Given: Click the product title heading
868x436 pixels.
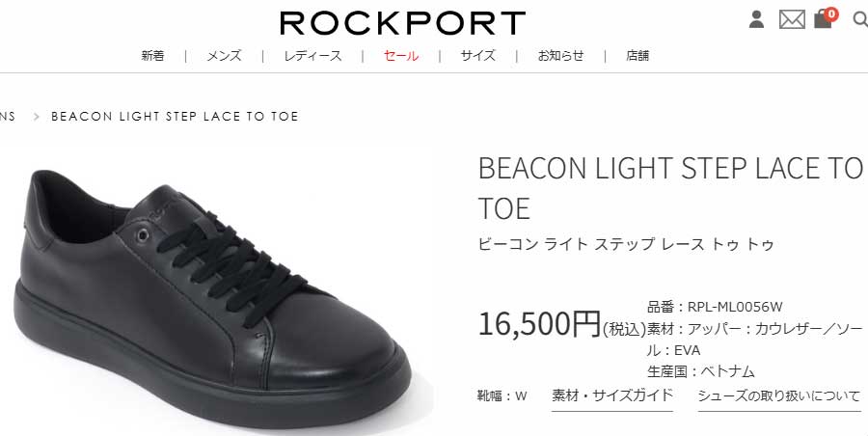Looking at the screenshot, I should coord(672,188).
